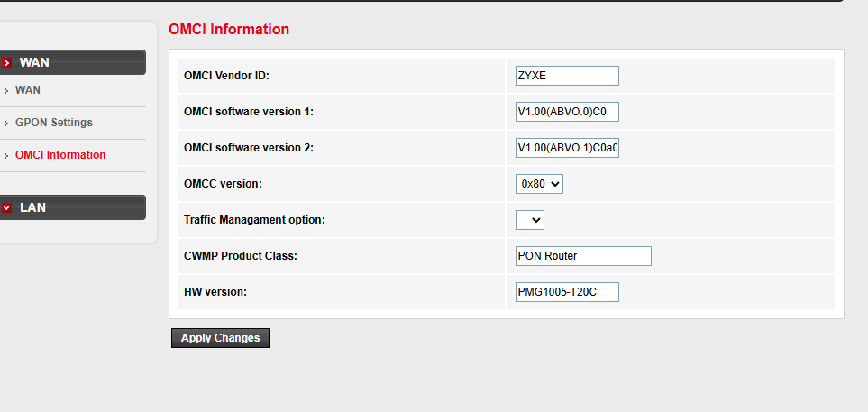Screen dimensions: 868x412
Task: Click the 'HW version:' label
Action: tap(215, 292)
